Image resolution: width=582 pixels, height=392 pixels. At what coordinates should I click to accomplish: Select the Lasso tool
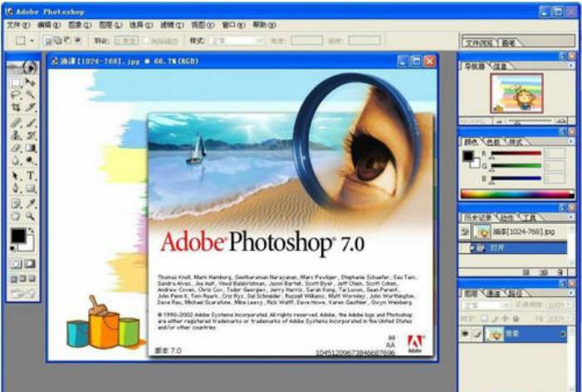(16, 95)
